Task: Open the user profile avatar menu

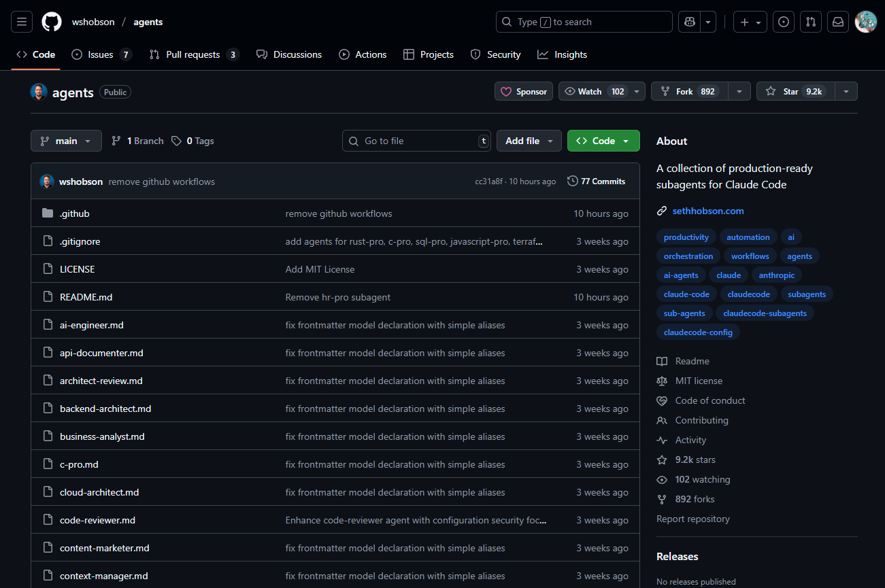Action: tap(866, 22)
